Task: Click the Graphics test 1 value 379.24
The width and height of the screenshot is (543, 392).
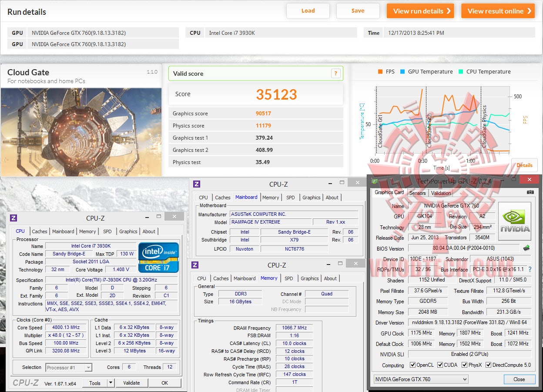Action: pos(264,138)
